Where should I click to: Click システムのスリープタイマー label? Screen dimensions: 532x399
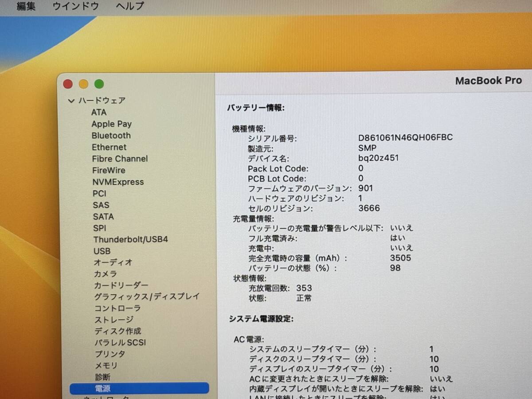pyautogui.click(x=313, y=349)
